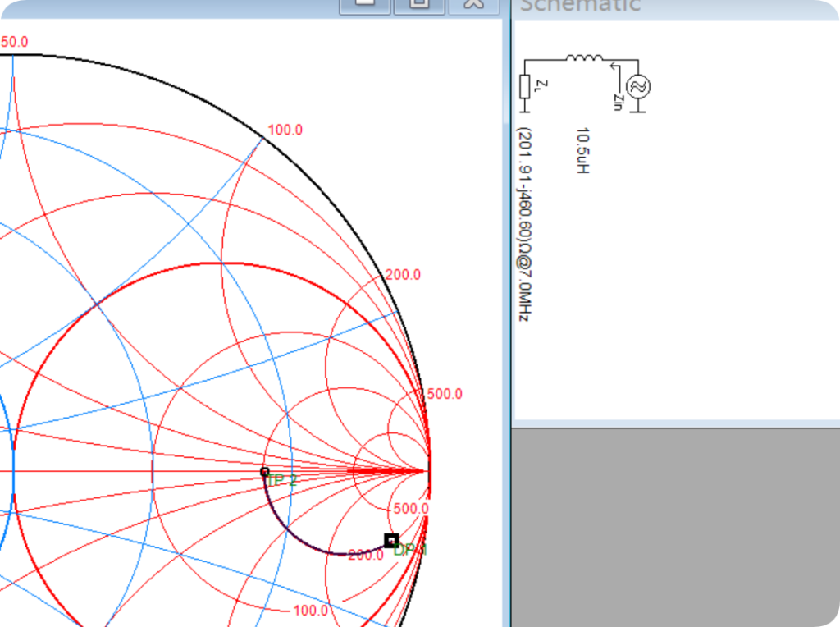Image resolution: width=840 pixels, height=627 pixels.
Task: Click the TP 2 point marker
Action: point(265,472)
